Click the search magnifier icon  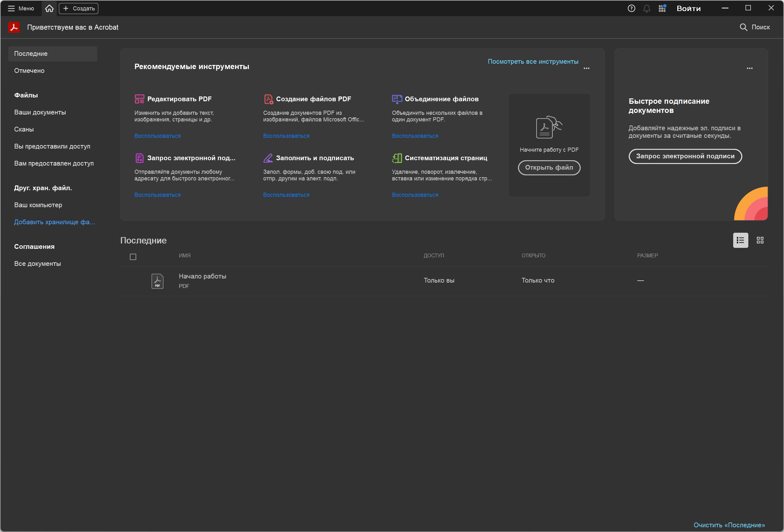(743, 27)
